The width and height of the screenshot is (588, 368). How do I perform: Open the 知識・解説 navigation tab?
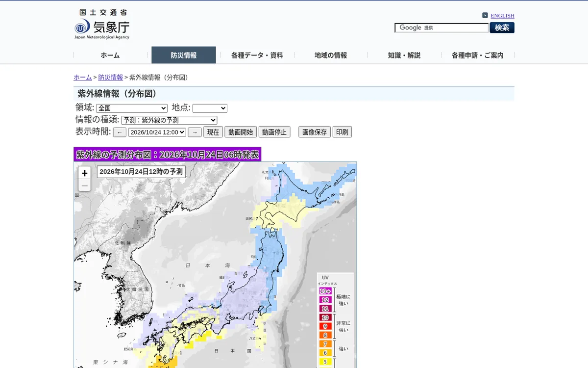[x=404, y=55]
